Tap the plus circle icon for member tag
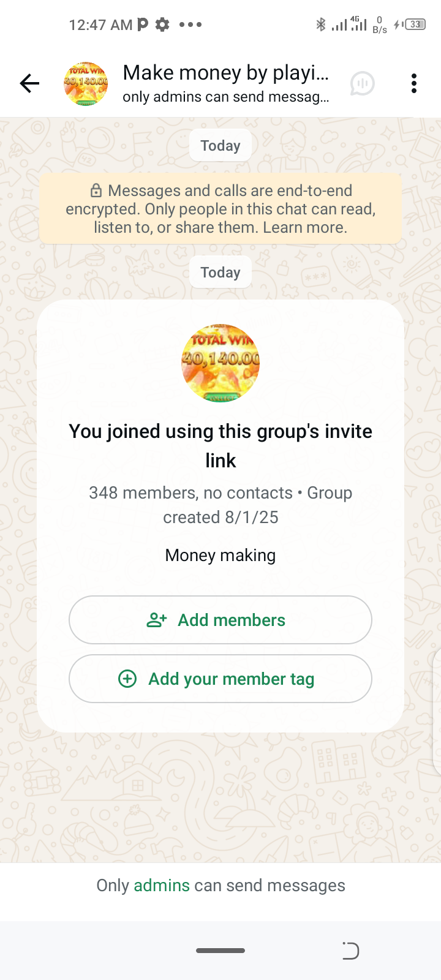This screenshot has width=441, height=980. click(127, 679)
